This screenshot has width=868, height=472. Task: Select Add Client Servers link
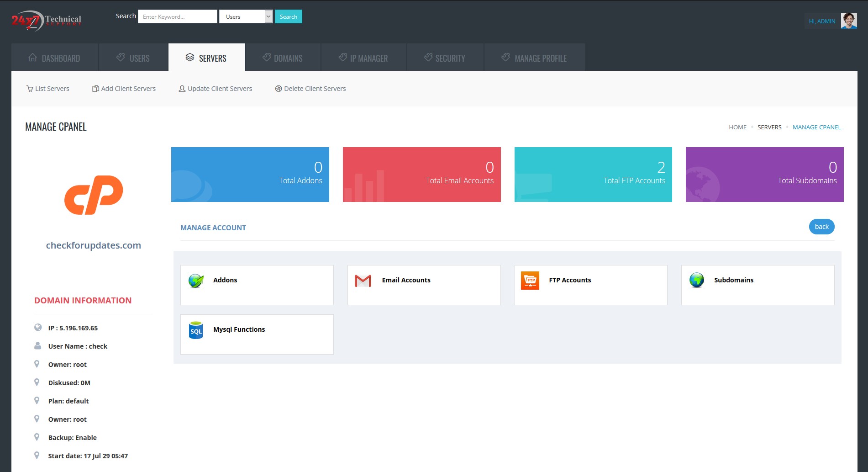124,89
